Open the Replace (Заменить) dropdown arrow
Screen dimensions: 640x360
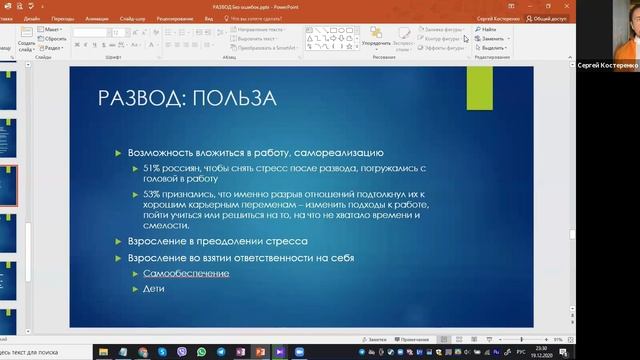point(509,39)
